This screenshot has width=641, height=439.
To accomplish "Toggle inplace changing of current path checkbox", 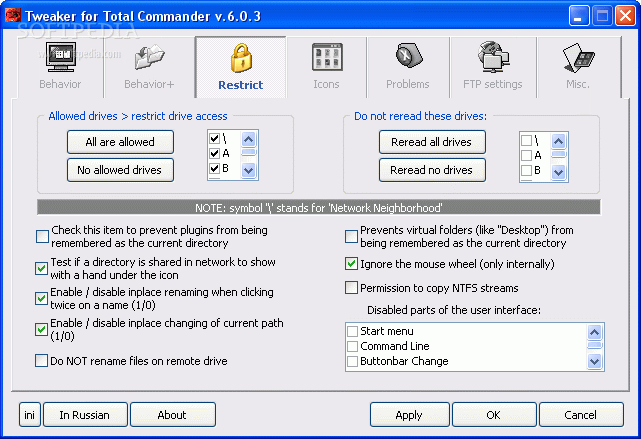I will (41, 329).
